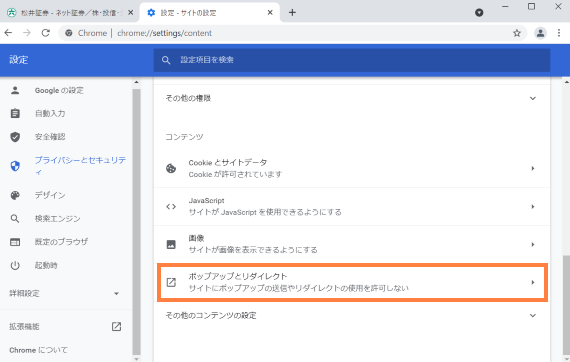Reload the settings page
Viewport: 570px width, 362px height.
pos(45,33)
